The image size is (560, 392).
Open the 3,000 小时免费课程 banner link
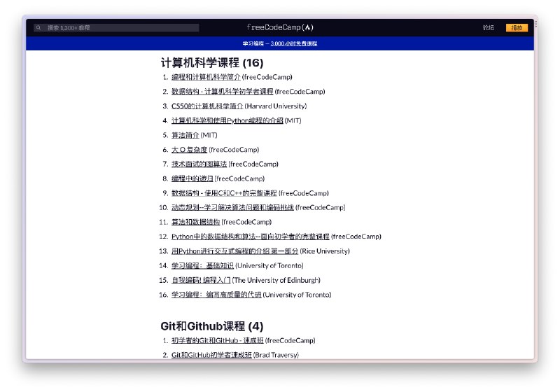[294, 43]
